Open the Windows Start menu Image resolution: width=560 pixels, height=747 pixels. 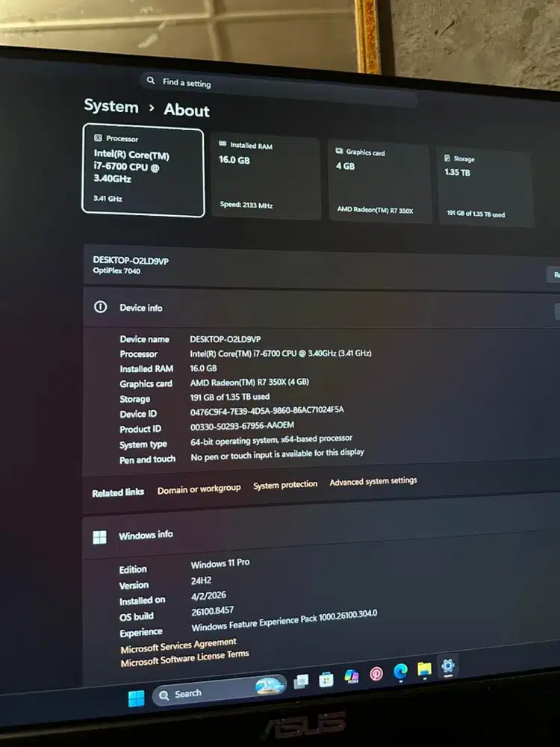[x=136, y=698]
